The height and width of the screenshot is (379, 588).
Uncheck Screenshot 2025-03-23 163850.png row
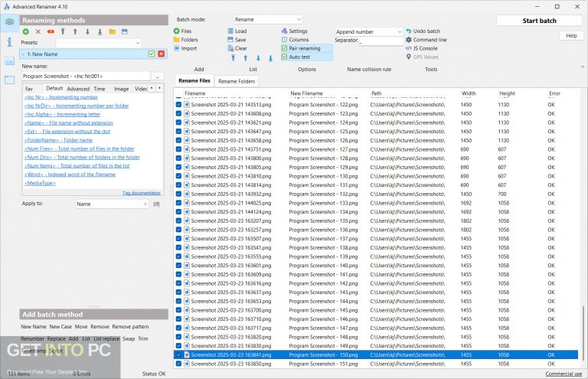[x=178, y=364]
